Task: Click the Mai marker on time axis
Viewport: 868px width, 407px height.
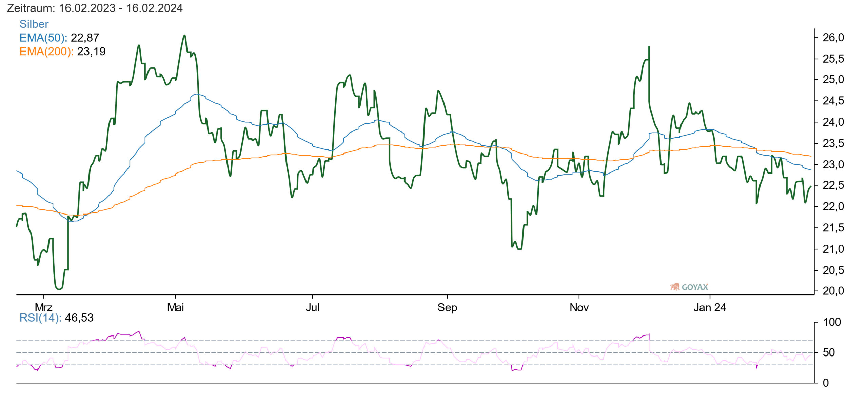Action: [175, 307]
